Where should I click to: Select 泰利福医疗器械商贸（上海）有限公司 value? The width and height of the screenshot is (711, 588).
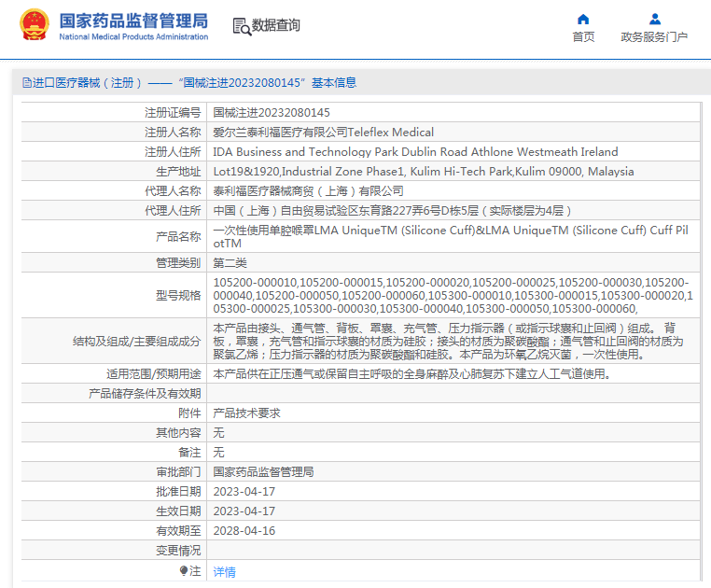(x=308, y=191)
